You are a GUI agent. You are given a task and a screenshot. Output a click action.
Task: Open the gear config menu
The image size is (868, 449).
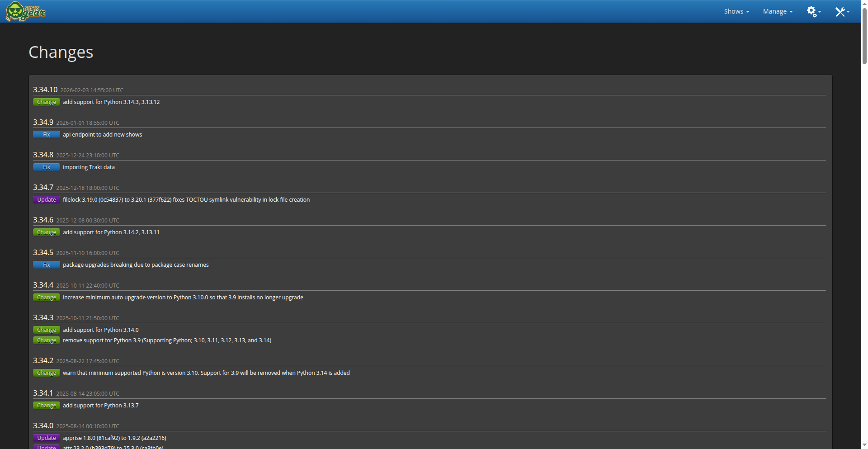tap(814, 12)
